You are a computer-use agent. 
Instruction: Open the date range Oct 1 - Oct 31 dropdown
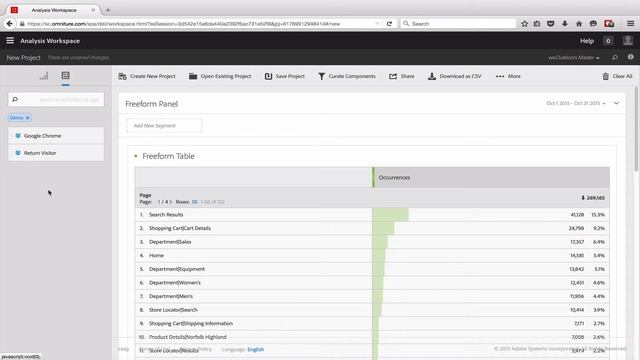point(576,103)
